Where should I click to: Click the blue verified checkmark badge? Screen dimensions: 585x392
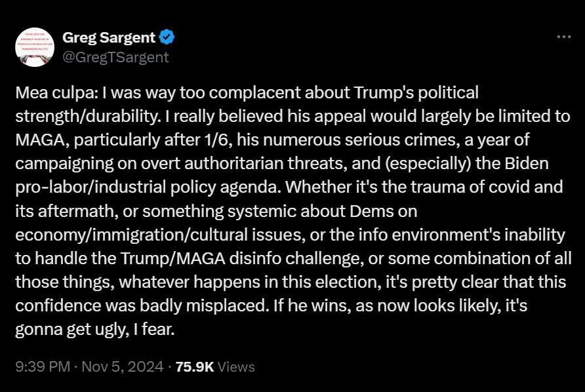coord(167,38)
